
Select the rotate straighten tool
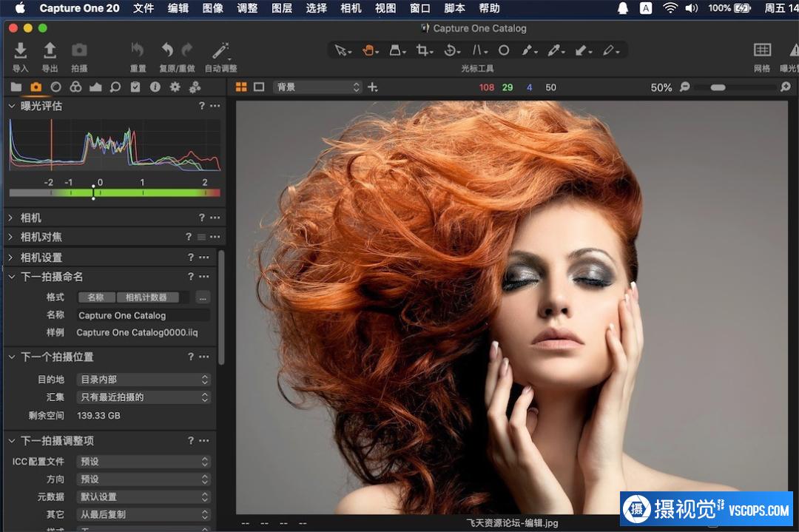click(x=451, y=50)
